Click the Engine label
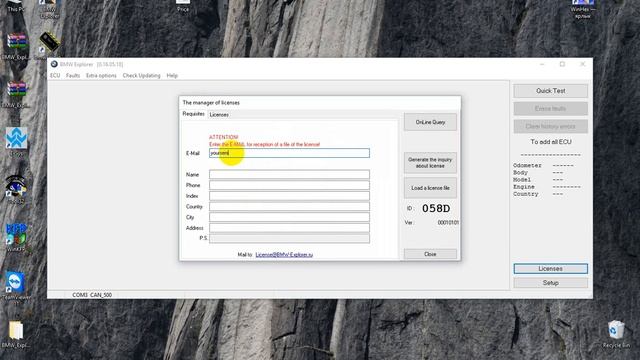 click(x=524, y=187)
